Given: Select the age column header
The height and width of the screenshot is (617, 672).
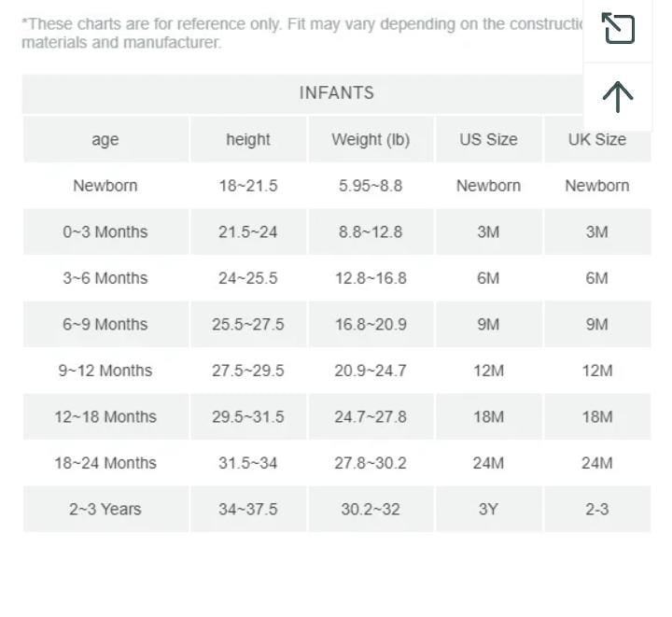Looking at the screenshot, I should tap(105, 140).
